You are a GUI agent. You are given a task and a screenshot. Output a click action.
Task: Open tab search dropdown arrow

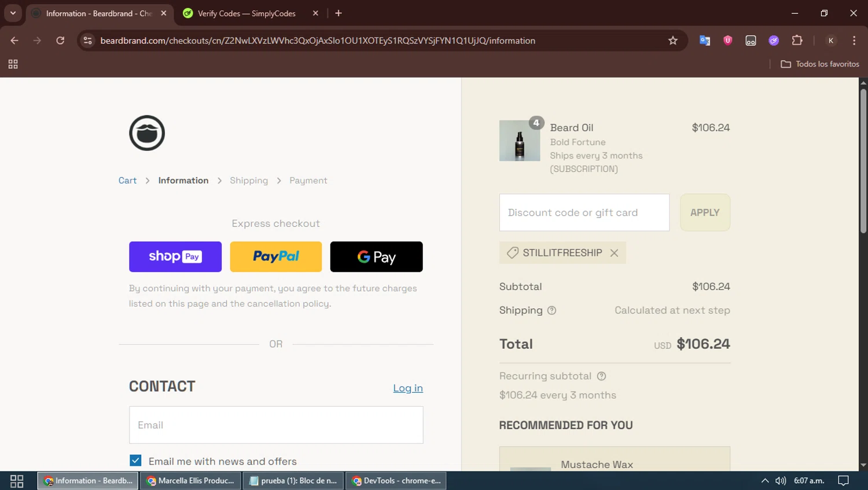tap(13, 13)
